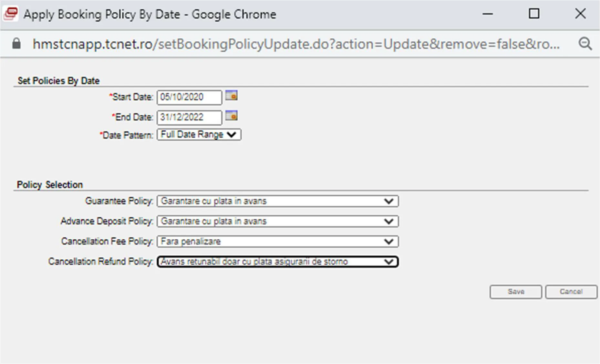The image size is (600, 364).
Task: Focus the Start Date input field
Action: [190, 97]
